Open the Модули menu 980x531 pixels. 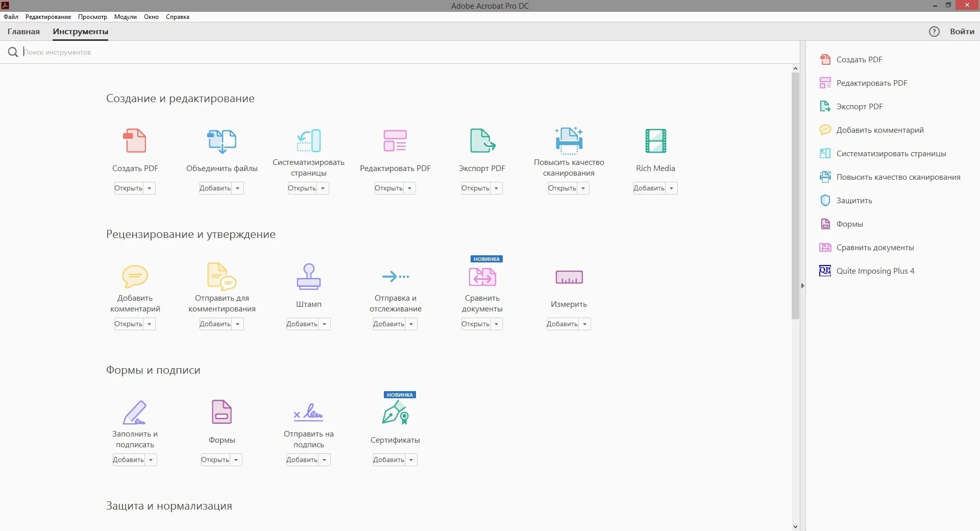pyautogui.click(x=125, y=17)
